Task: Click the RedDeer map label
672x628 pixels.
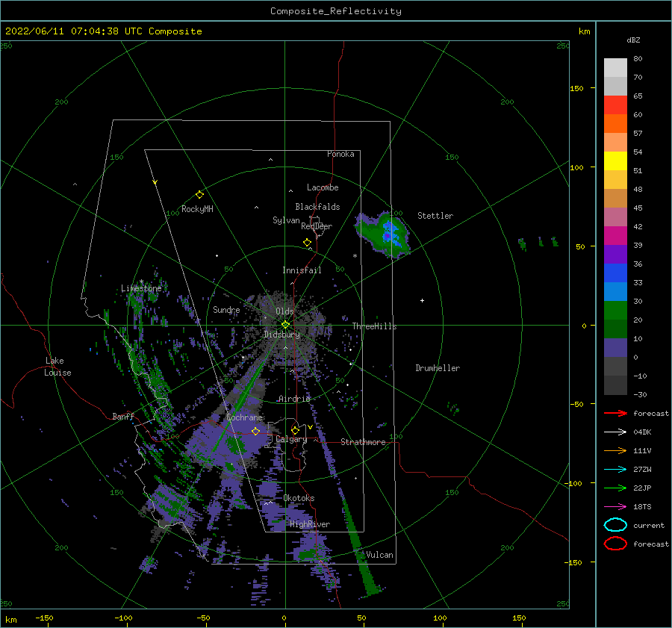Action: coord(317,226)
